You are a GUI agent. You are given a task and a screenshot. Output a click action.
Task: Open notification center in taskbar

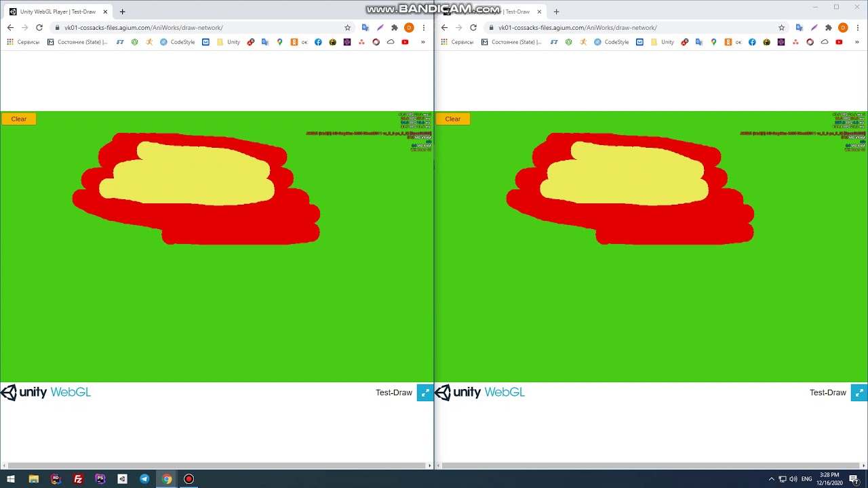point(854,479)
